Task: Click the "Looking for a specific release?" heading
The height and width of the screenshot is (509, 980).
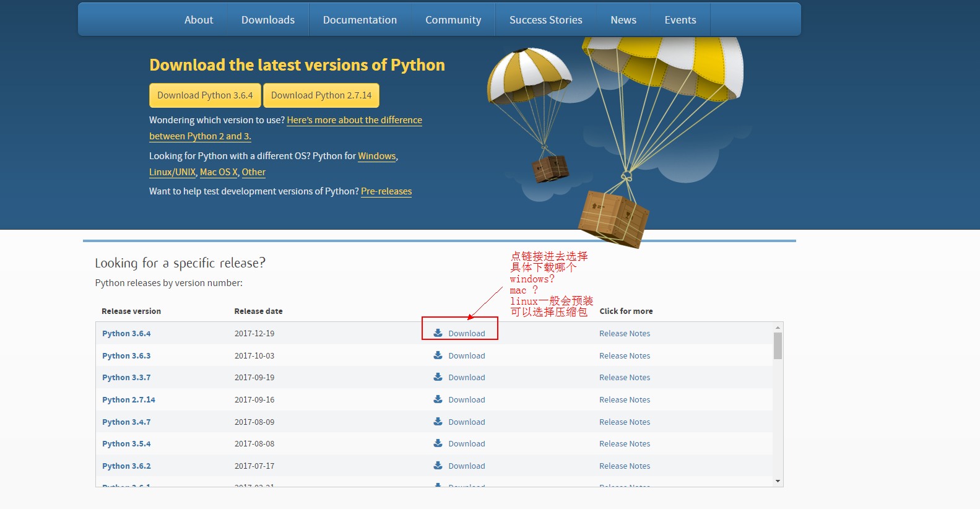Action: tap(180, 263)
